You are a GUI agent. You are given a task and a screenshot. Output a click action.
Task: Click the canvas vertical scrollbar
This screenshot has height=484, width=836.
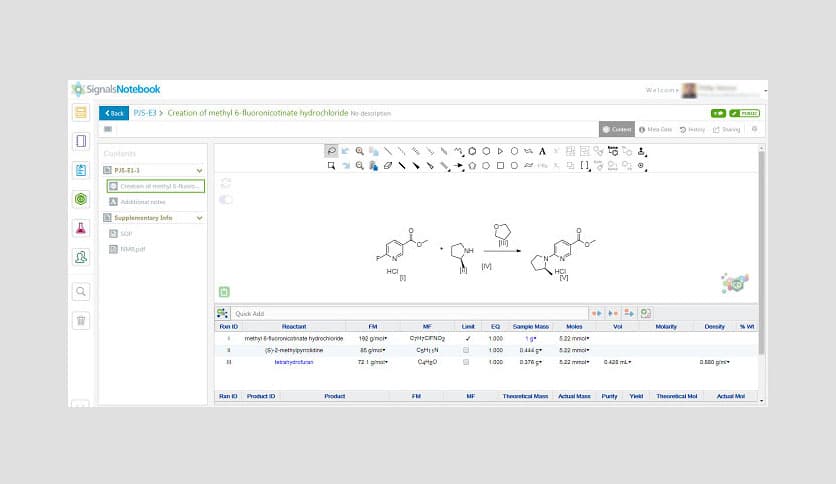(761, 253)
